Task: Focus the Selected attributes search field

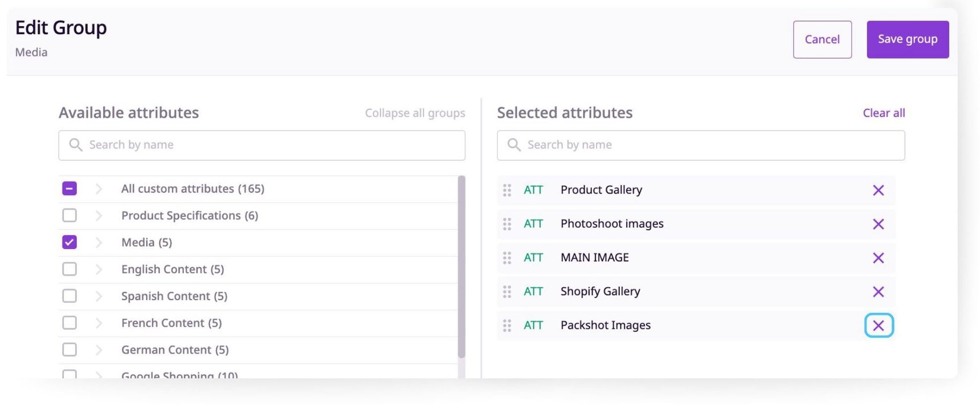Action: pos(701,145)
